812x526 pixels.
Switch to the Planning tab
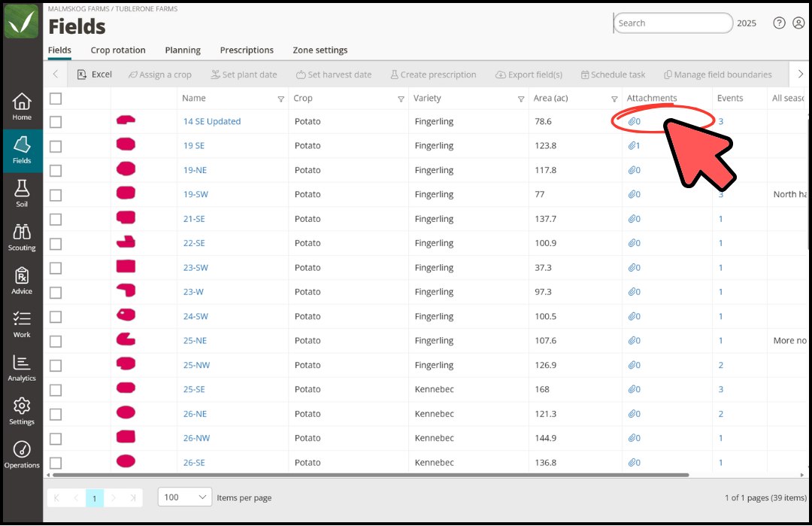coord(183,50)
